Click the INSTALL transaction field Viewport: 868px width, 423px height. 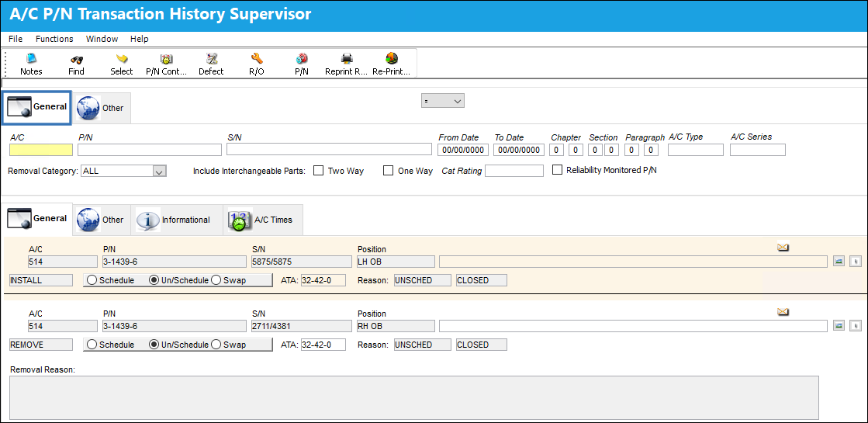[41, 280]
